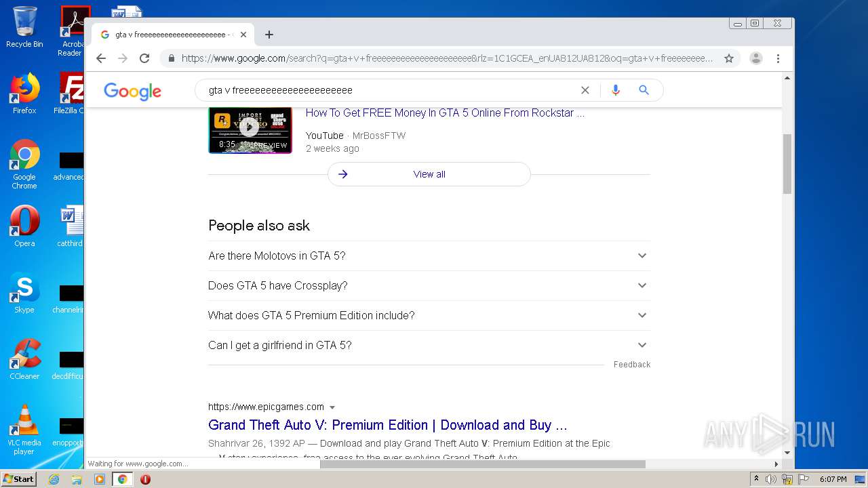View site info via padlock icon
This screenshot has width=868, height=488.
point(172,58)
